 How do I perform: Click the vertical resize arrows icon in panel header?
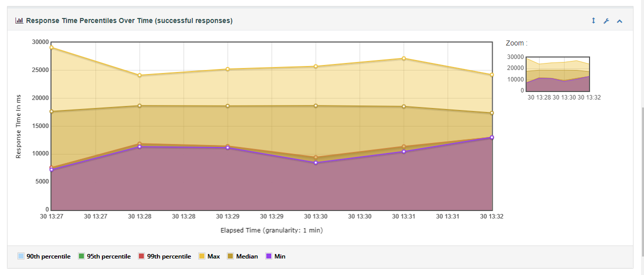pos(594,21)
